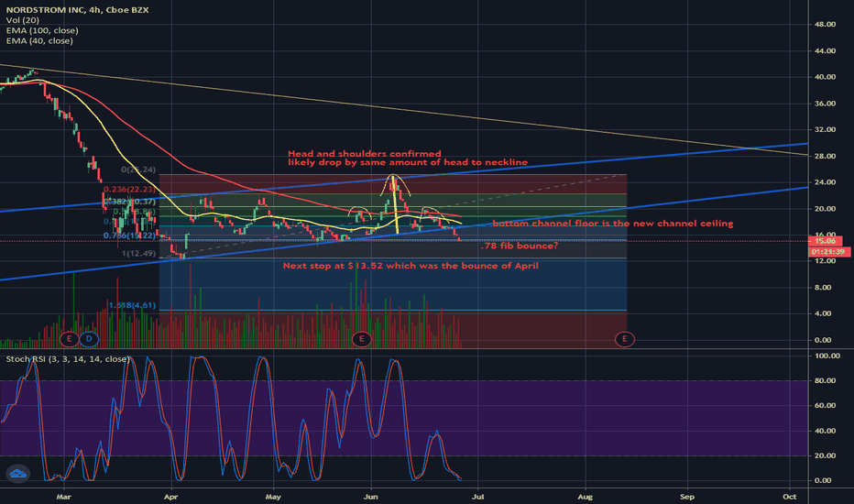Click 32.00 on the price axis
The image size is (854, 504).
[x=825, y=130]
